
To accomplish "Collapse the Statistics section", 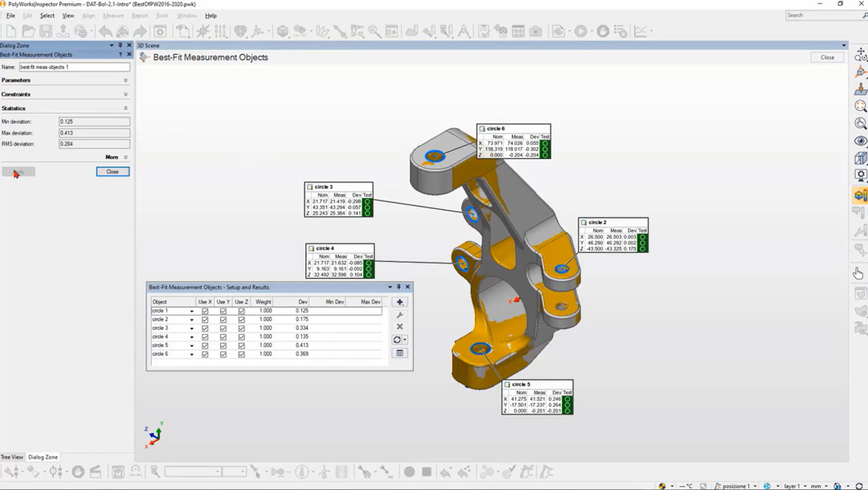I will [x=125, y=108].
